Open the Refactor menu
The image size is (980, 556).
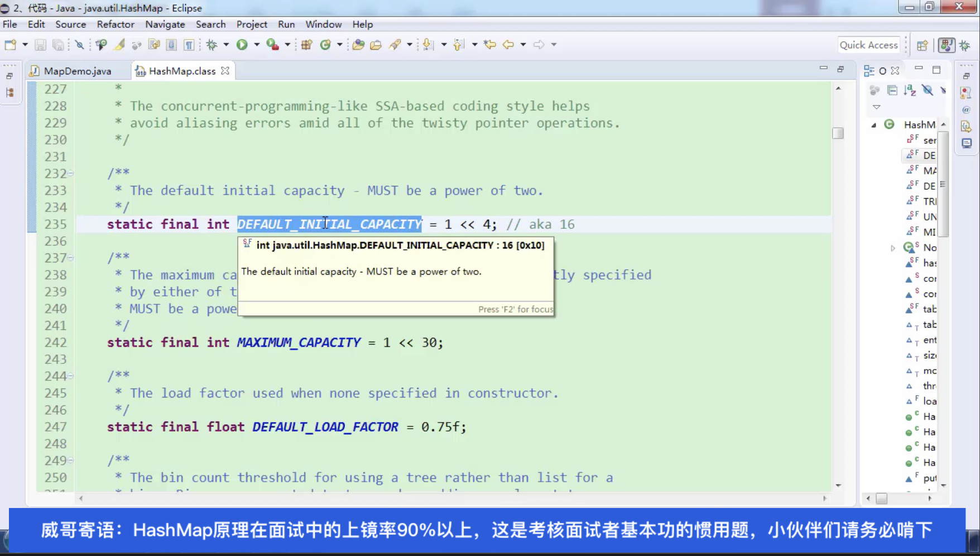tap(116, 24)
